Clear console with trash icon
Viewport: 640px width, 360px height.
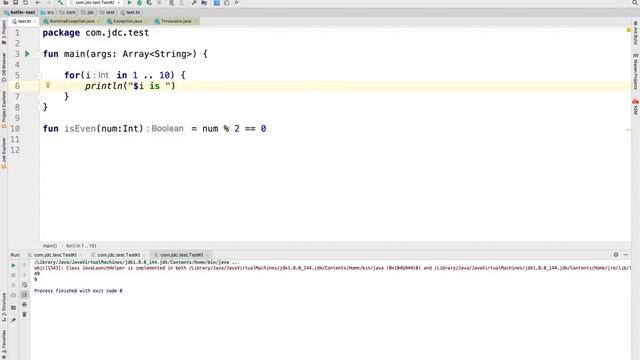pos(24,314)
